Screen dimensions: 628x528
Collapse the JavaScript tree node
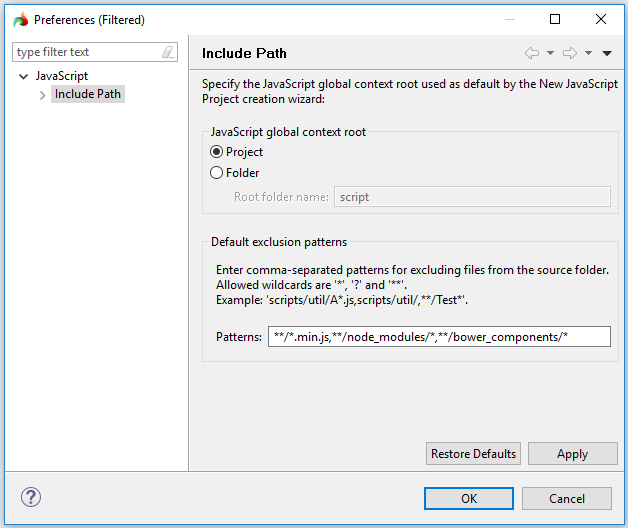pos(24,76)
